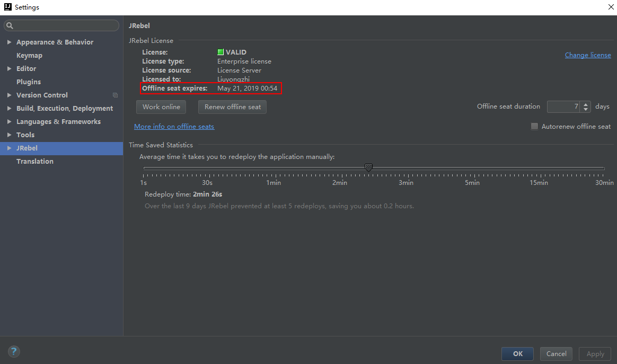This screenshot has width=617, height=364.
Task: Click the Cancel button
Action: [556, 354]
